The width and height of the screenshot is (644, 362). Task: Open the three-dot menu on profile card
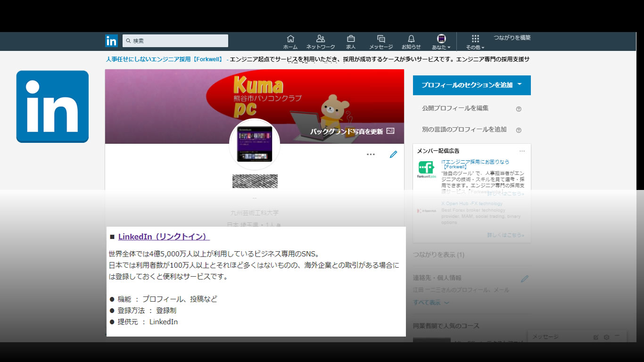(371, 154)
